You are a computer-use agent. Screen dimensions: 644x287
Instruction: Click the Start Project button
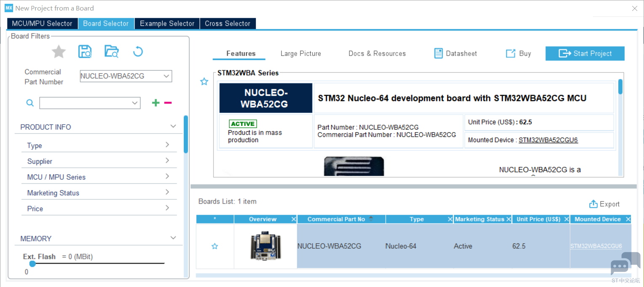pyautogui.click(x=585, y=53)
